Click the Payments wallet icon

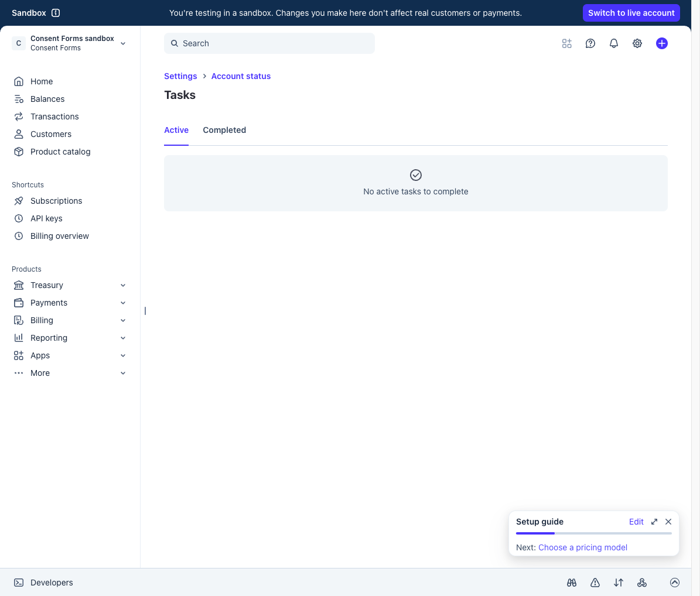19,303
